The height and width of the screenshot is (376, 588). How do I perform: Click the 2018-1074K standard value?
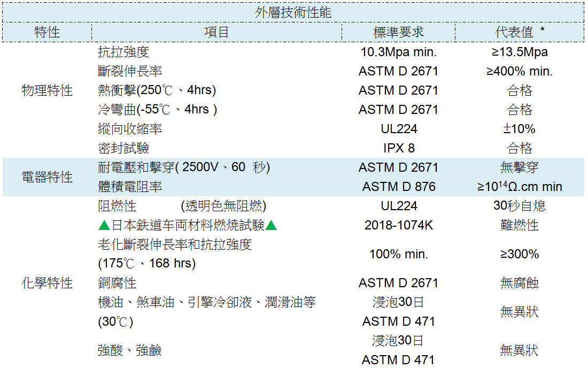click(x=398, y=225)
